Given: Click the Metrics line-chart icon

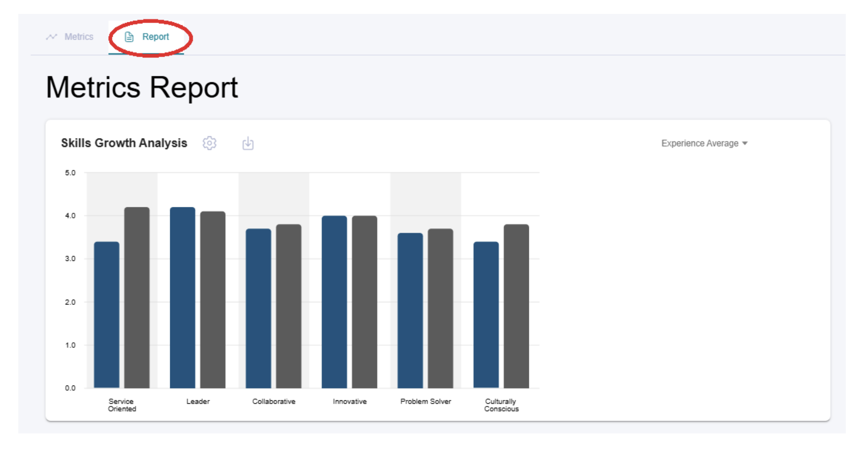Looking at the screenshot, I should click(52, 37).
